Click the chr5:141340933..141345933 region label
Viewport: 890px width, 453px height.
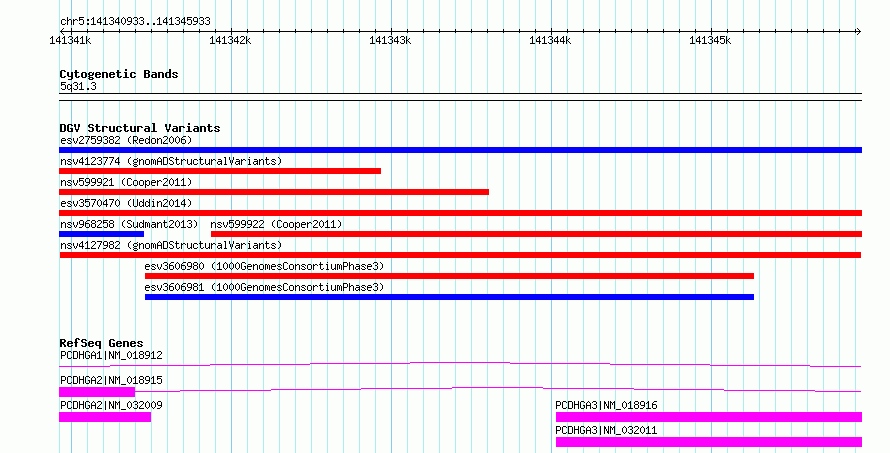135,21
